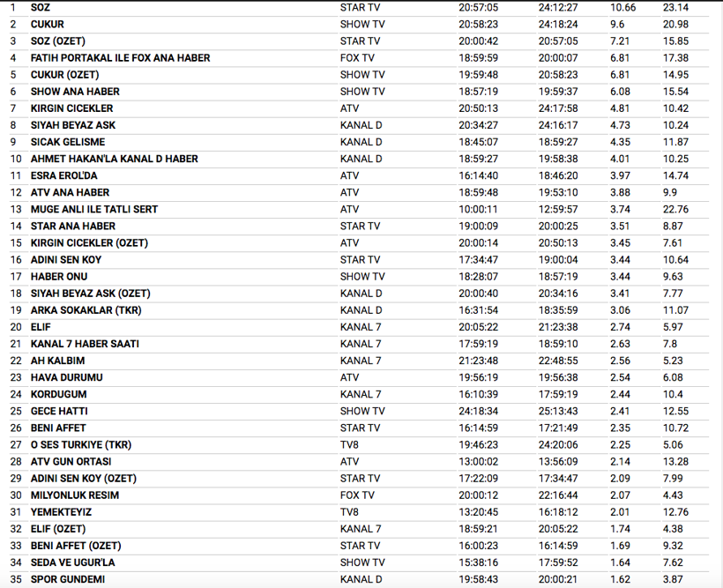
Task: Click row number 20 beside ELIF
Action: (16, 327)
